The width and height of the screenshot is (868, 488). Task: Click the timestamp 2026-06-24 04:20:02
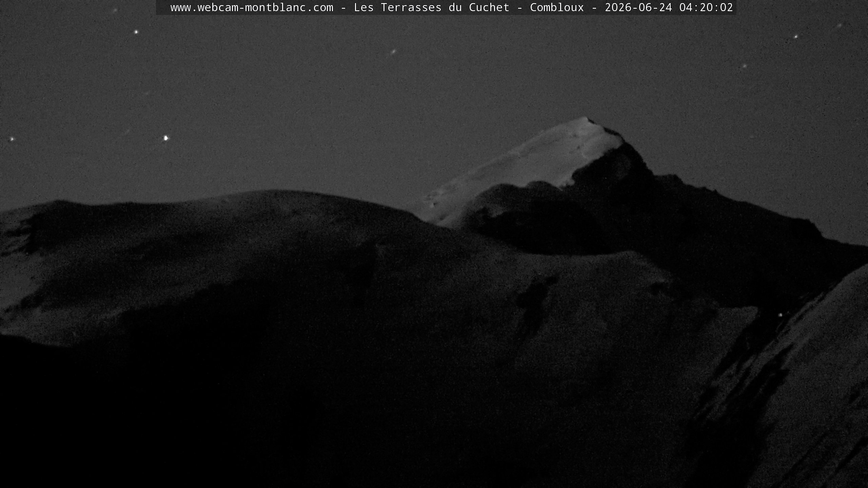(669, 7)
